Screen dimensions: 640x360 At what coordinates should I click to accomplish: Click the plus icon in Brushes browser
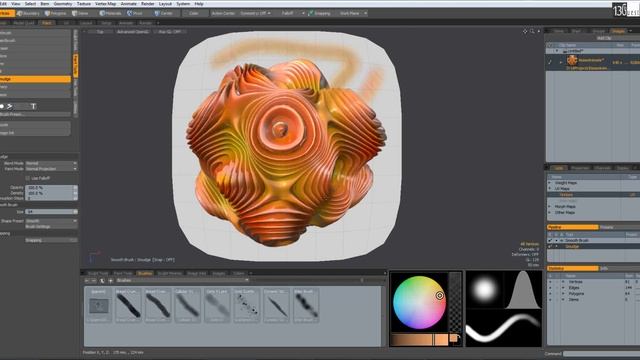tap(110, 280)
